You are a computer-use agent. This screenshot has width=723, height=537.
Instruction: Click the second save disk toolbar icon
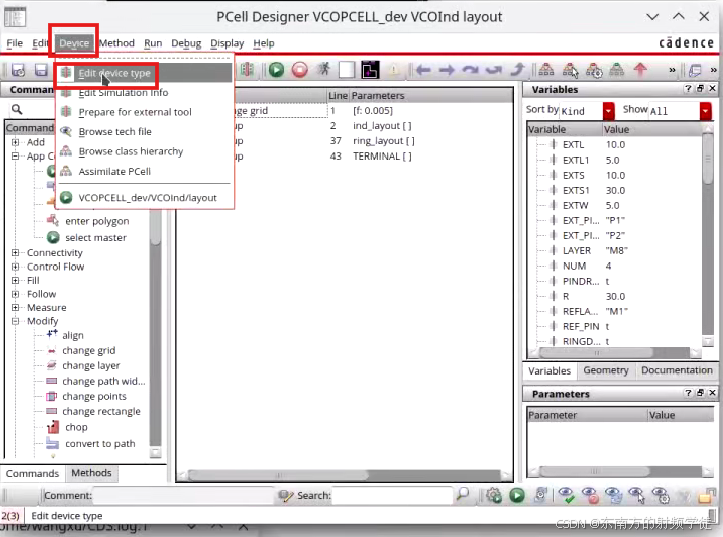tap(41, 70)
